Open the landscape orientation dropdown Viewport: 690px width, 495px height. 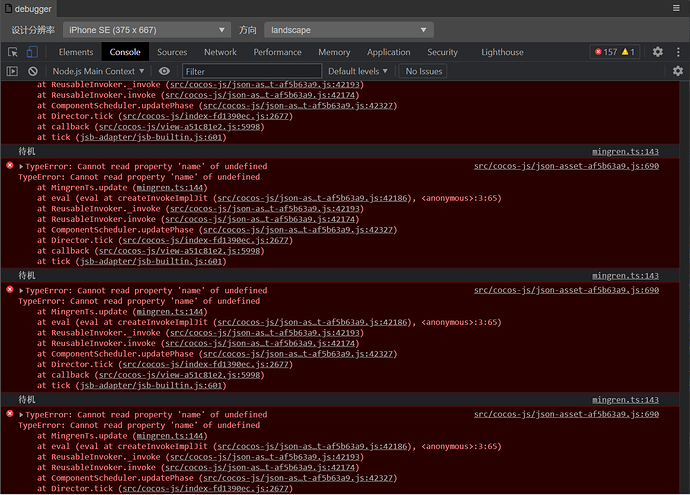point(349,30)
